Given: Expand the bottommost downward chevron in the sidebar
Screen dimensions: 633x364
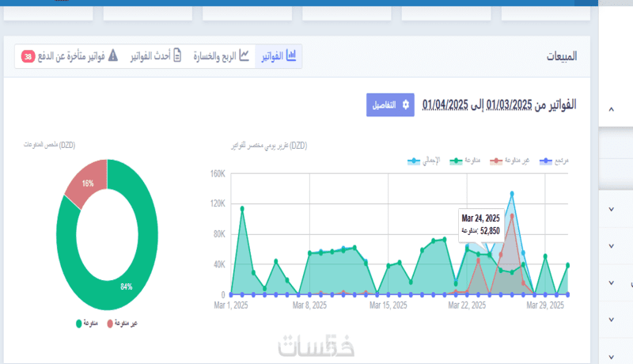Looking at the screenshot, I should coord(611,357).
